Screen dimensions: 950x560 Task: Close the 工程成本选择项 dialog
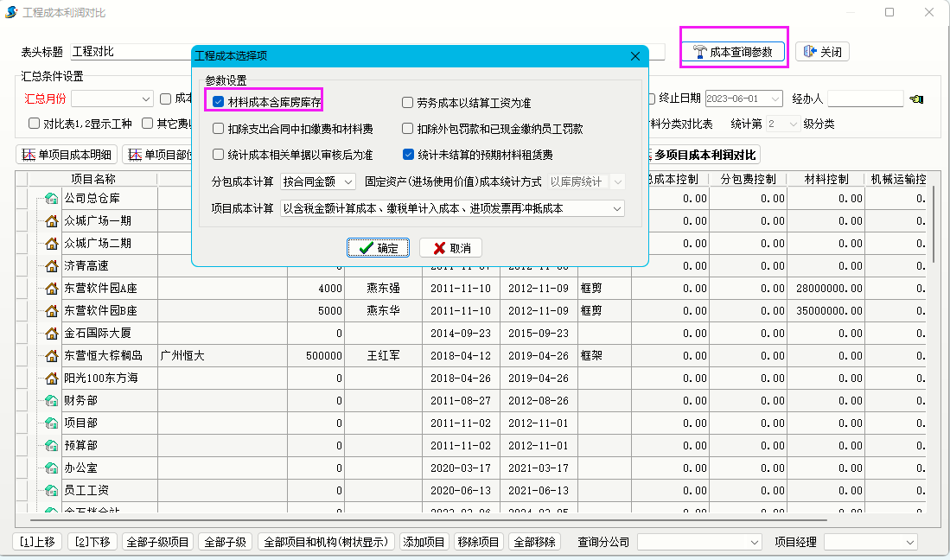635,55
